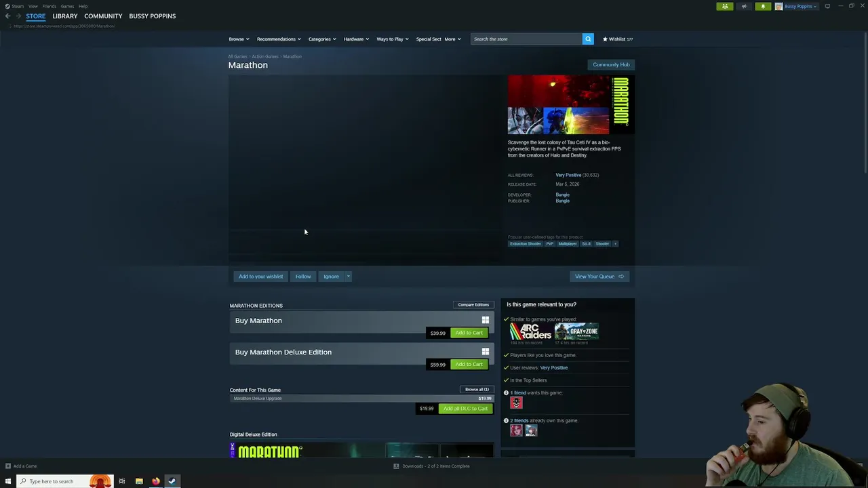Go back with the left arrow
Image resolution: width=868 pixels, height=488 pixels.
[x=7, y=16]
